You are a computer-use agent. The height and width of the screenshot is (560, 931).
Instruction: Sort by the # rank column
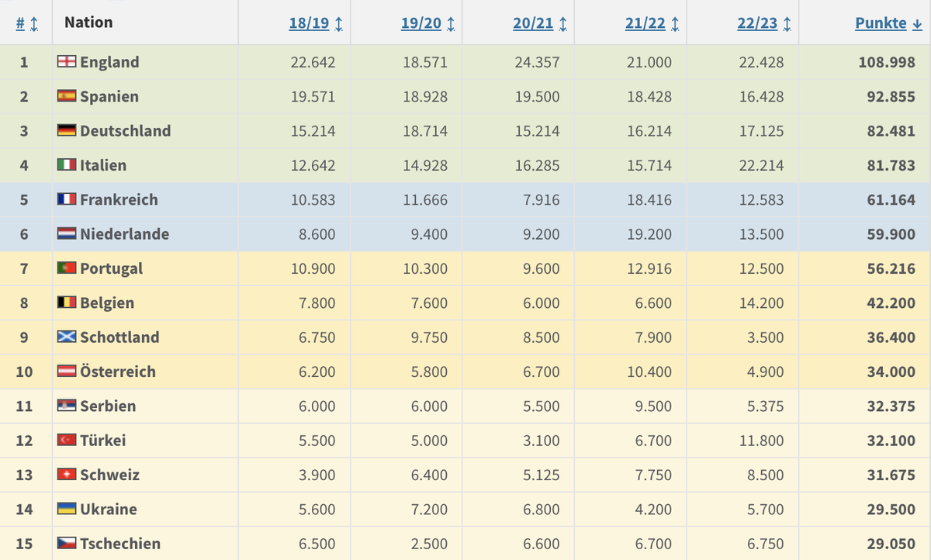(x=27, y=23)
